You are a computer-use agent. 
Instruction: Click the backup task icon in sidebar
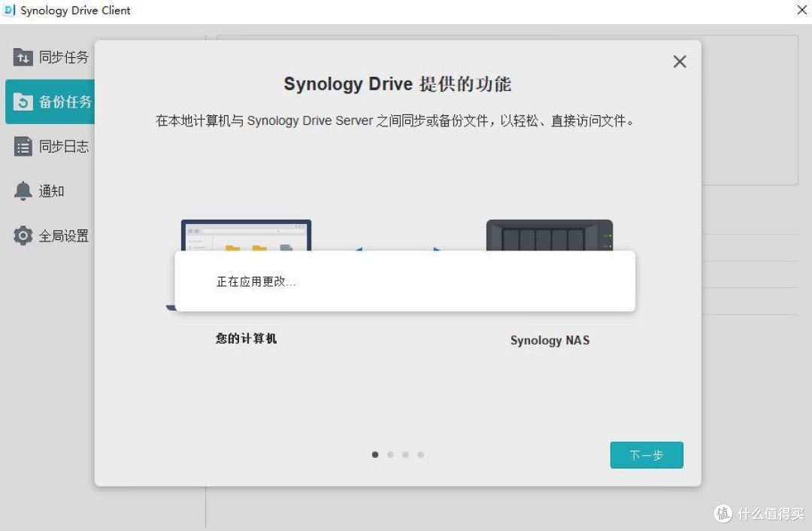[x=23, y=102]
